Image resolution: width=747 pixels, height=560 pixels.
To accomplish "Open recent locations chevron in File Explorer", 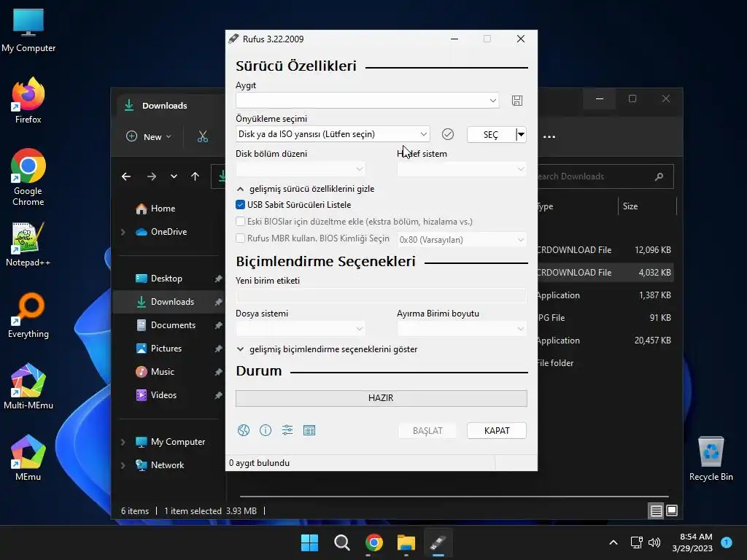I will [174, 176].
